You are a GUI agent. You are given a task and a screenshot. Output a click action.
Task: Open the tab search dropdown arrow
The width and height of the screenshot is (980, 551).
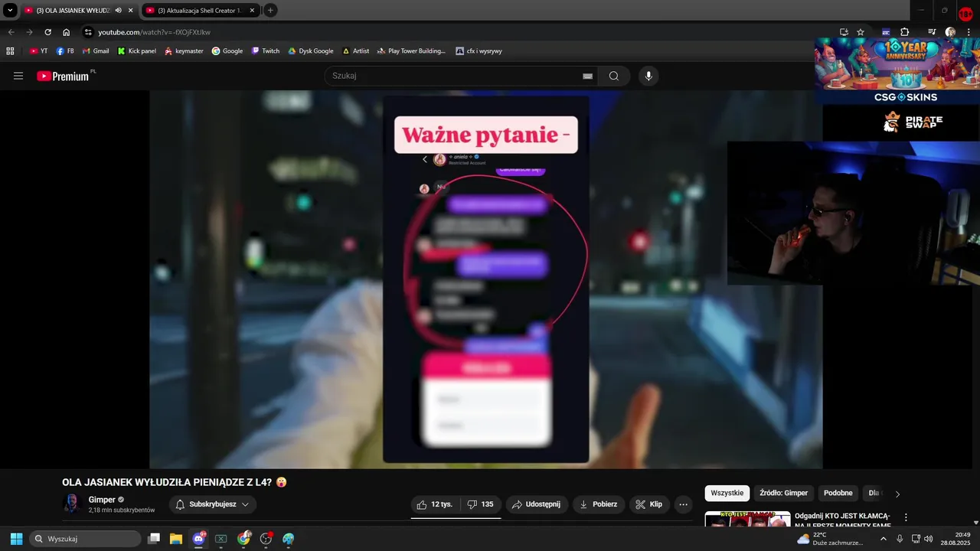pyautogui.click(x=10, y=10)
